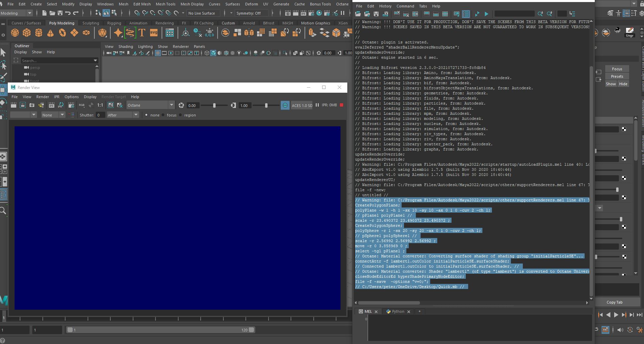Click the polygon Type text tool icon
Screen dimensions: 644x344
pos(142,33)
